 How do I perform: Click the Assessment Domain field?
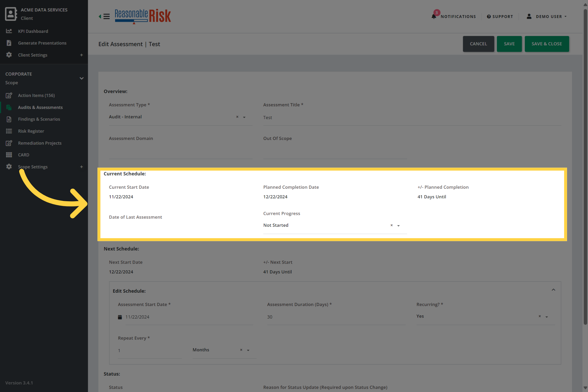click(x=181, y=151)
